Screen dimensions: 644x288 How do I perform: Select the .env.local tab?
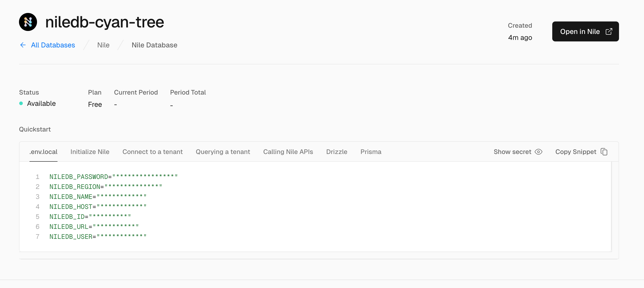pos(43,152)
